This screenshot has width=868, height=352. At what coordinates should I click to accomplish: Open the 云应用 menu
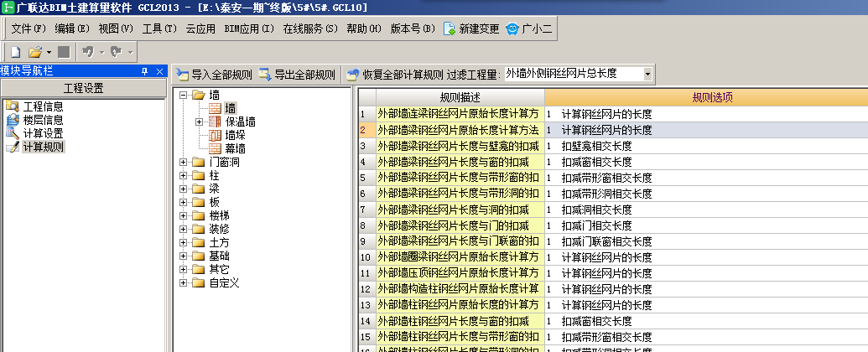tap(200, 28)
